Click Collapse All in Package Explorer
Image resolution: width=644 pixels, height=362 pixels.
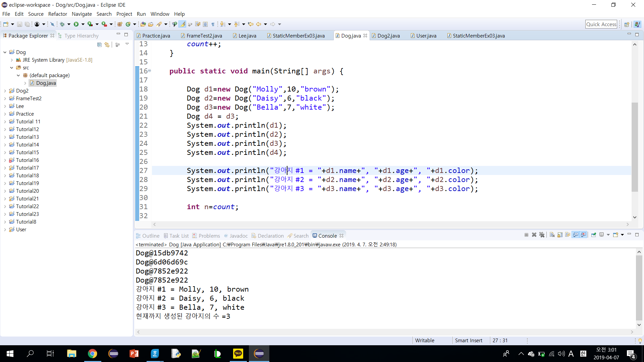tap(99, 45)
